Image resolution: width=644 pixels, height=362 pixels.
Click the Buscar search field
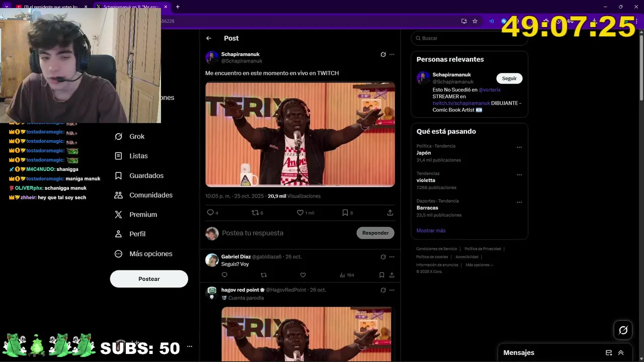[469, 38]
